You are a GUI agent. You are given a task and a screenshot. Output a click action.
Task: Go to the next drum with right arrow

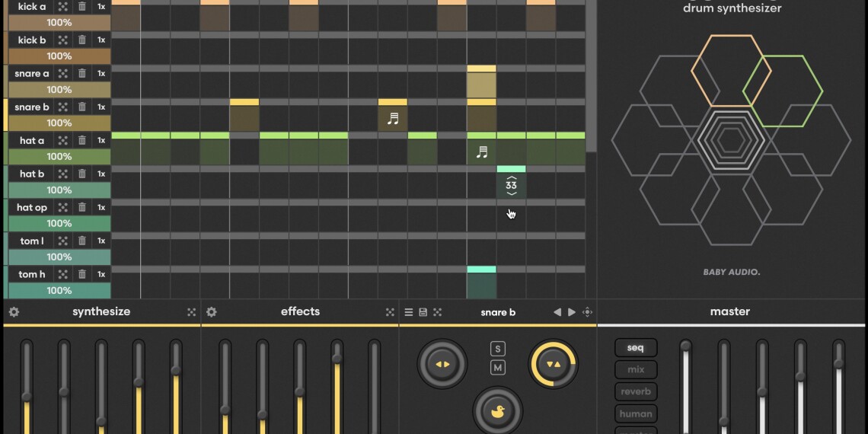[572, 312]
